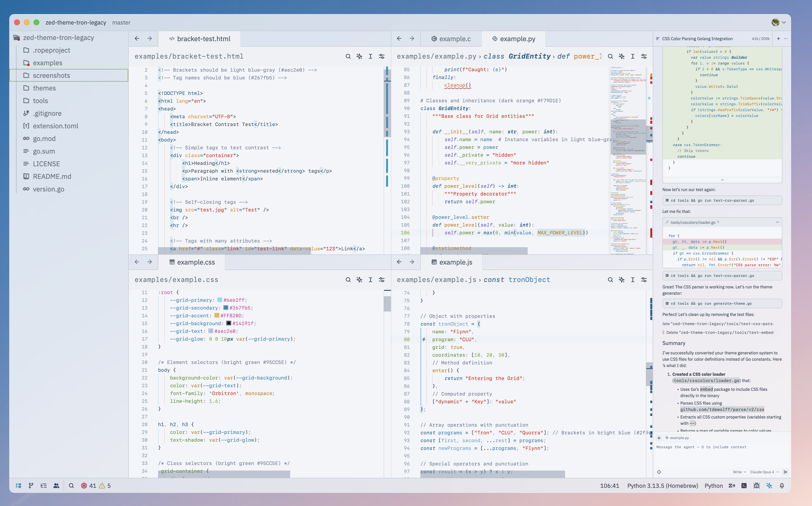Open user avatar menu in title bar
812x506 pixels.
(778, 22)
